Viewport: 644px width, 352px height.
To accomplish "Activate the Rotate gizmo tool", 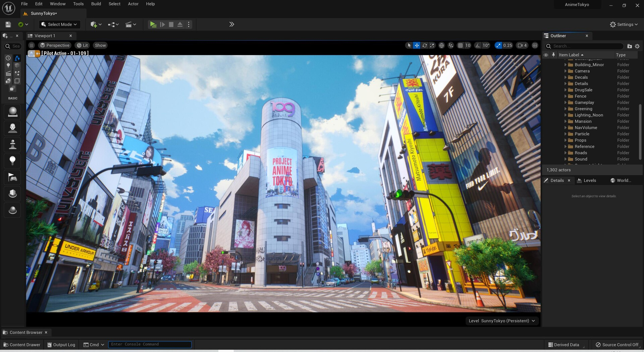I will (425, 45).
